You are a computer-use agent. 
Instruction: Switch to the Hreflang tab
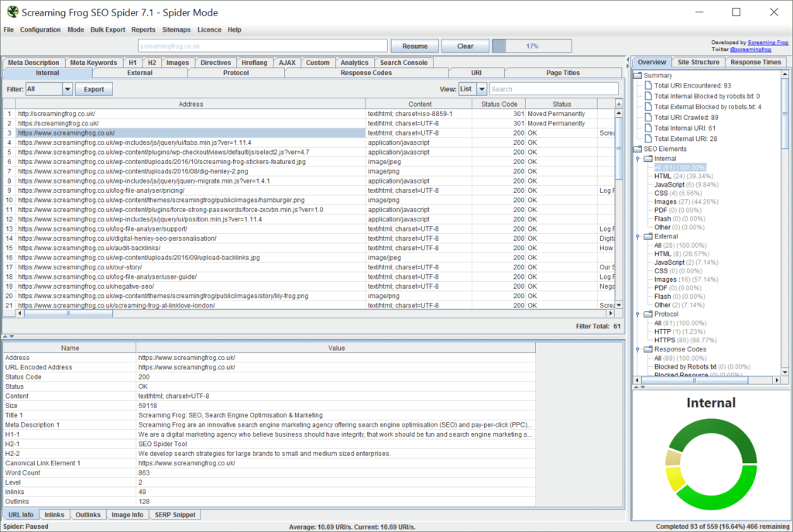coord(254,63)
